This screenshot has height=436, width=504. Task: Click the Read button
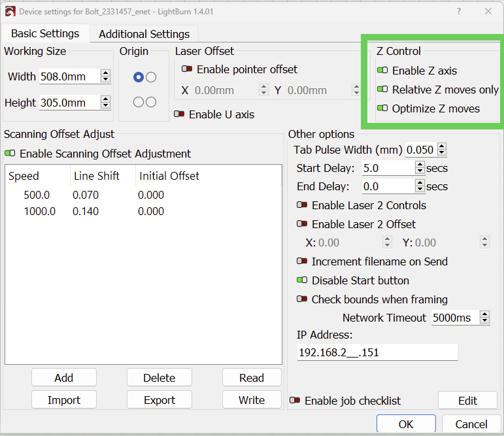tap(252, 377)
